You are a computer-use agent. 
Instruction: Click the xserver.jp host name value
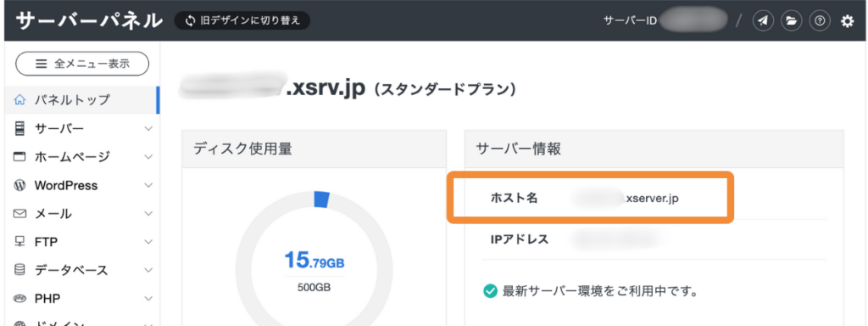tap(651, 198)
